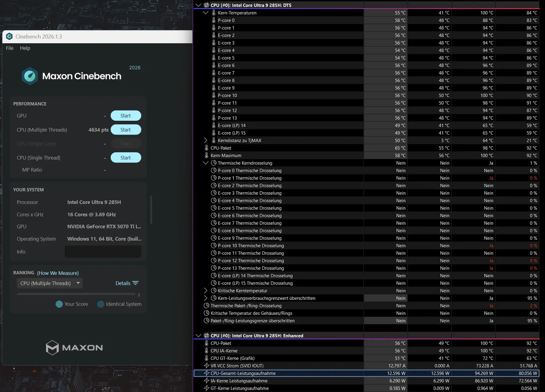The width and height of the screenshot is (545, 392).
Task: Click the CPU chip icon for DTS section
Action: (x=207, y=5)
